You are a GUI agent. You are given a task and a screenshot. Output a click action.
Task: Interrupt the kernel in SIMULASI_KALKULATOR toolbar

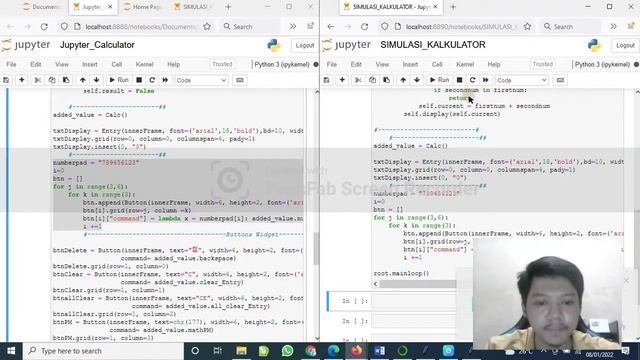(x=459, y=80)
